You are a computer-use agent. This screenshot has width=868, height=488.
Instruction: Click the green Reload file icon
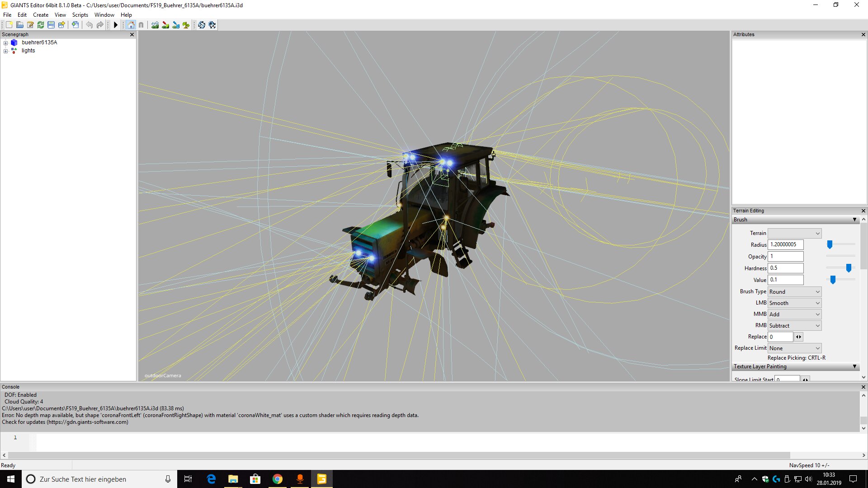click(x=41, y=25)
